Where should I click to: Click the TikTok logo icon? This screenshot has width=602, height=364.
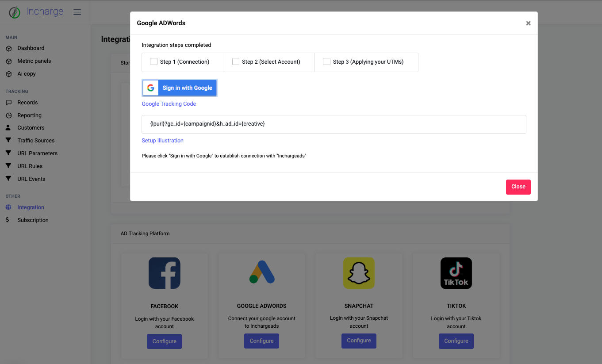click(x=456, y=273)
